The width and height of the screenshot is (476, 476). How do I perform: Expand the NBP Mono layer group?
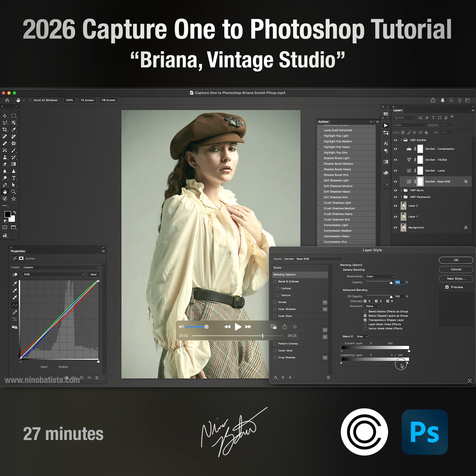(402, 190)
